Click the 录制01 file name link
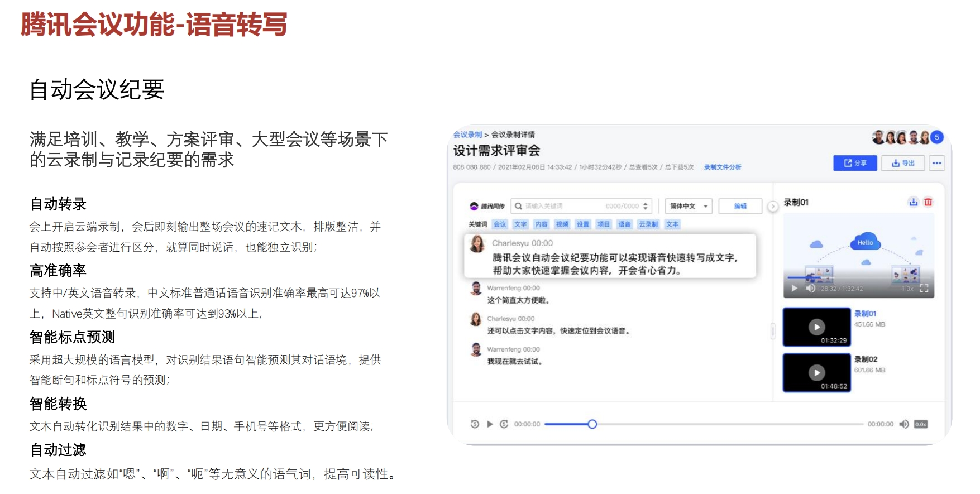This screenshot has height=494, width=980. click(x=865, y=314)
